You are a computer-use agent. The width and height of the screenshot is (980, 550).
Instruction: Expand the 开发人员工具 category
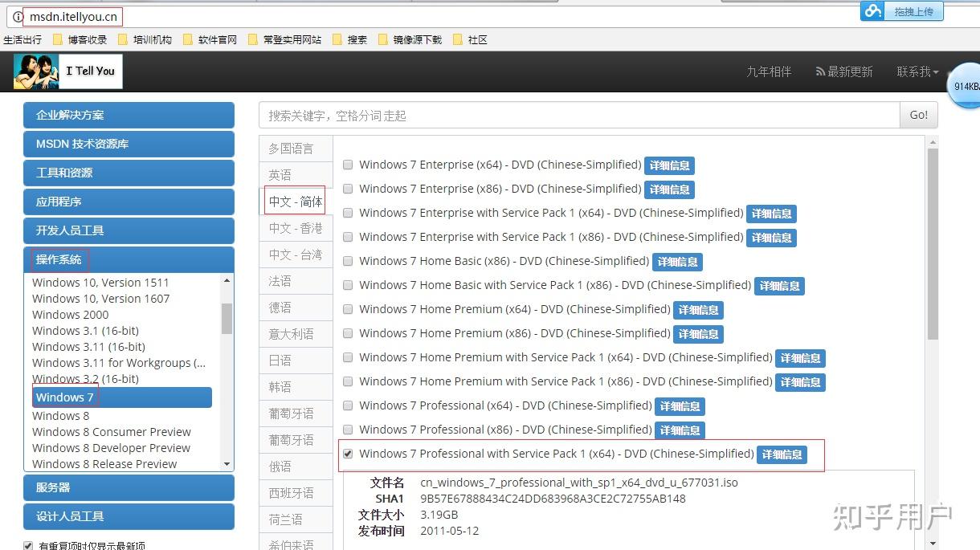(x=129, y=230)
